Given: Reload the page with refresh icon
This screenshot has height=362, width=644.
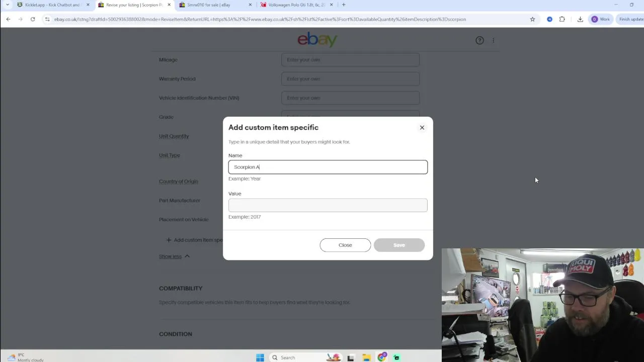Looking at the screenshot, I should (x=33, y=19).
